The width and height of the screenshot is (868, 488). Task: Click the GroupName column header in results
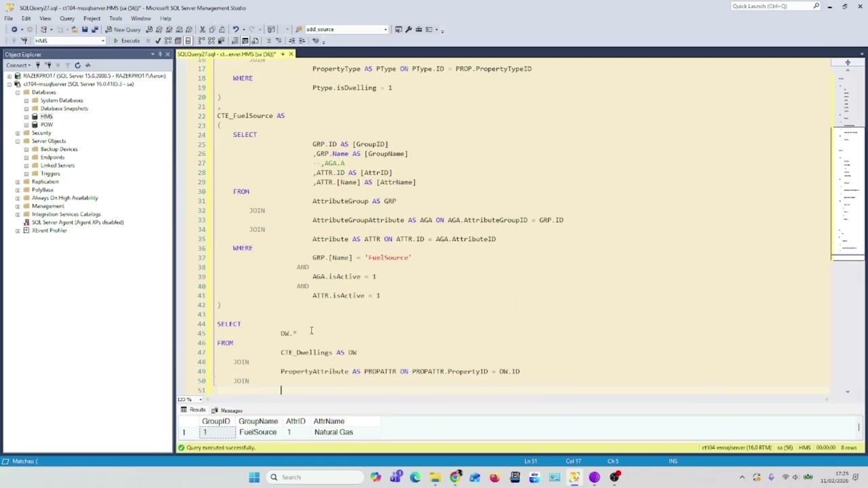(258, 422)
